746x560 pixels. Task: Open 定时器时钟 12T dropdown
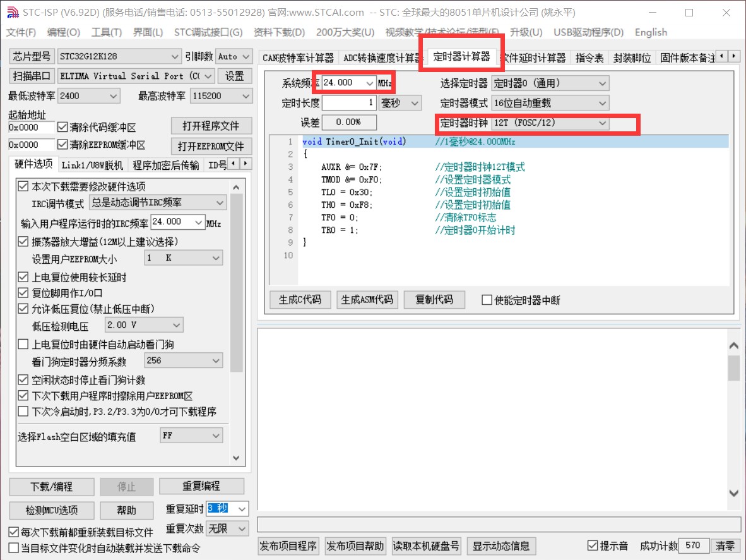[x=550, y=122]
